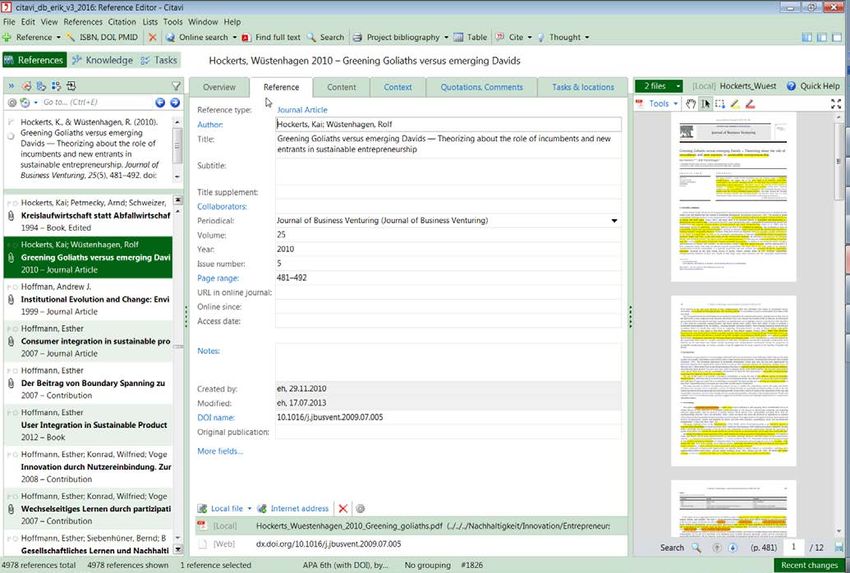Click the Collaborators link
Image resolution: width=850 pixels, height=573 pixels.
(x=222, y=207)
